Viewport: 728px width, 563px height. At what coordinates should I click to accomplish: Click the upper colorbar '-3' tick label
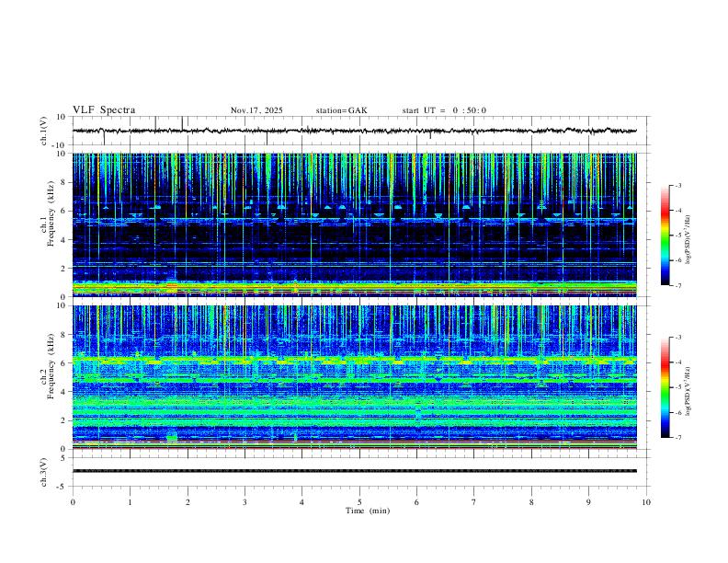click(x=678, y=185)
